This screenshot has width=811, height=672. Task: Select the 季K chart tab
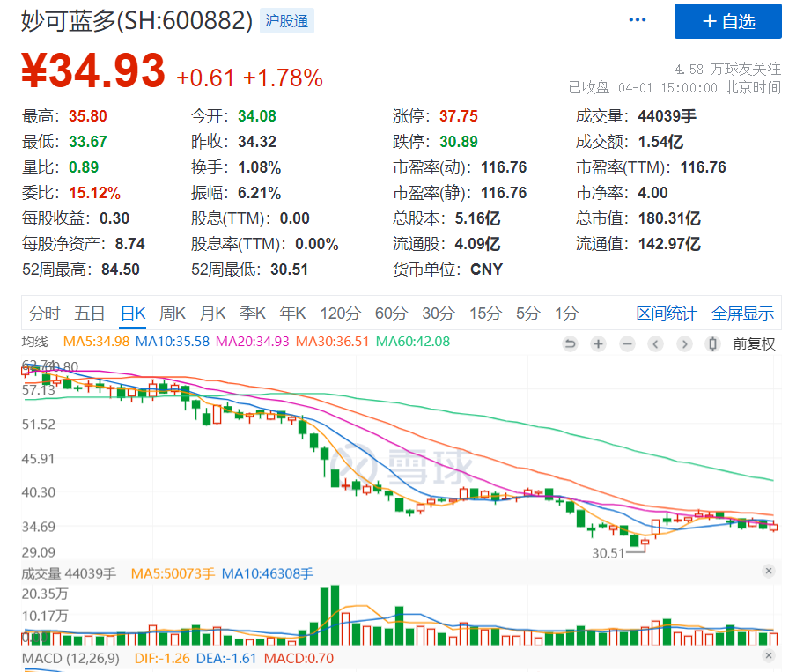point(253,313)
